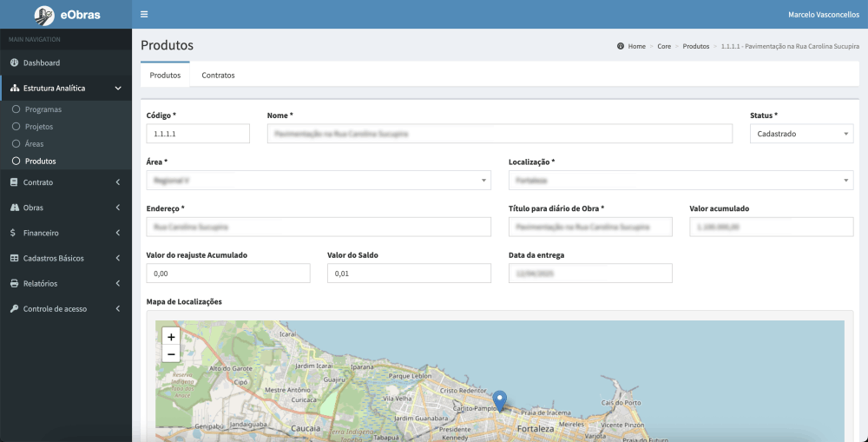Select Programas in the sidebar
Viewport: 868px width, 442px height.
tap(43, 109)
